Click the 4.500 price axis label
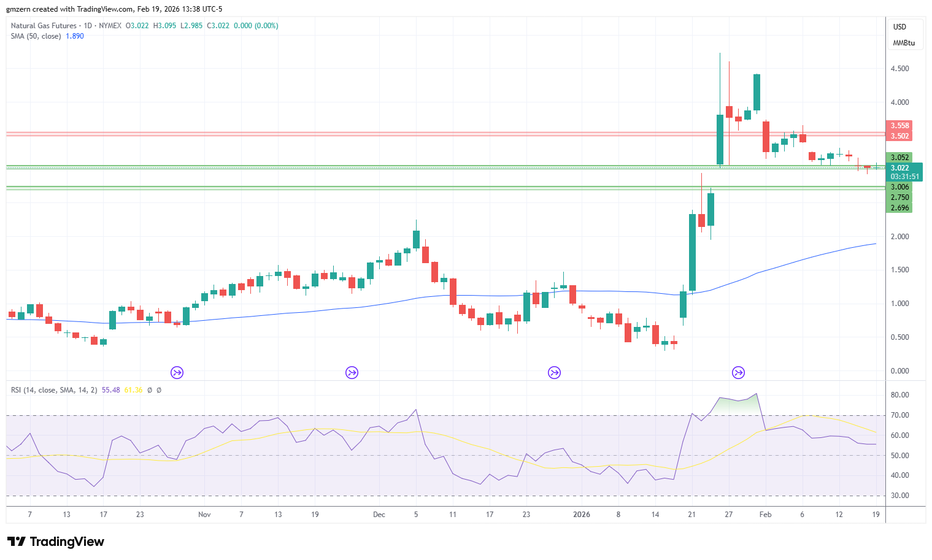 900,69
